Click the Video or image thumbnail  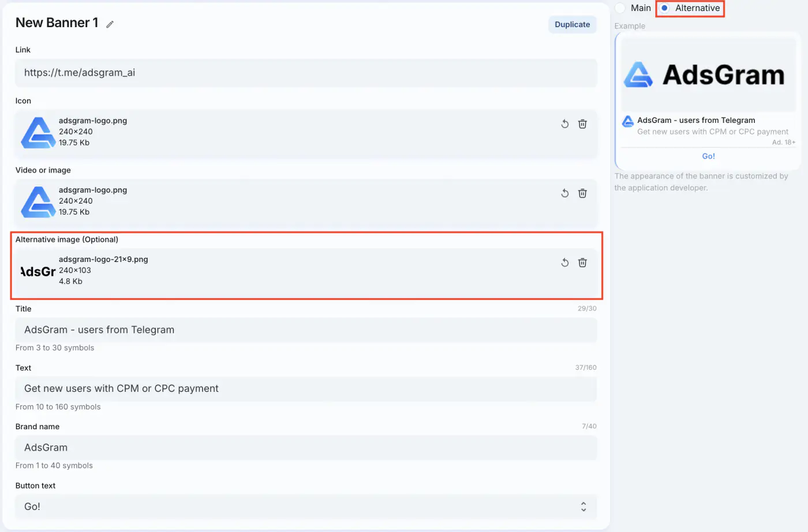click(x=38, y=201)
